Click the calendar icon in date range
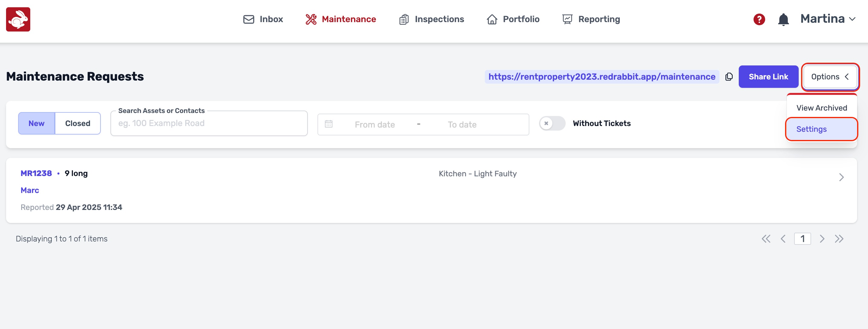 click(329, 124)
